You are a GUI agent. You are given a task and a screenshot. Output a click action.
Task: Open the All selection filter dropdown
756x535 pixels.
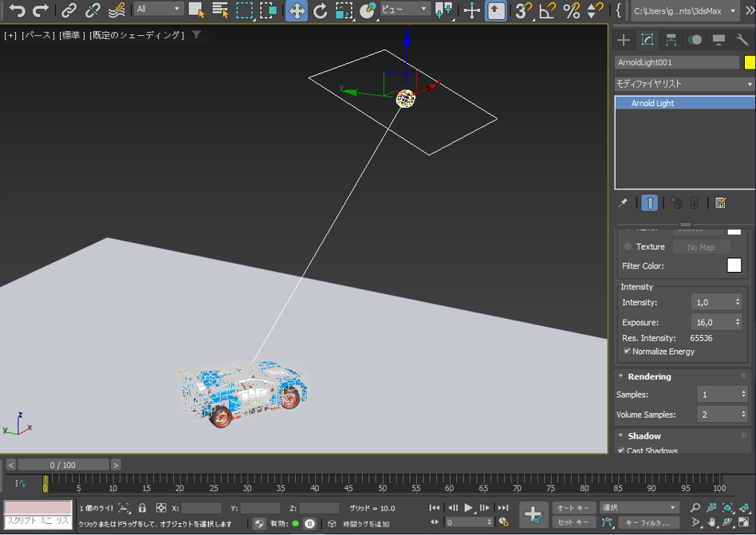(x=159, y=9)
